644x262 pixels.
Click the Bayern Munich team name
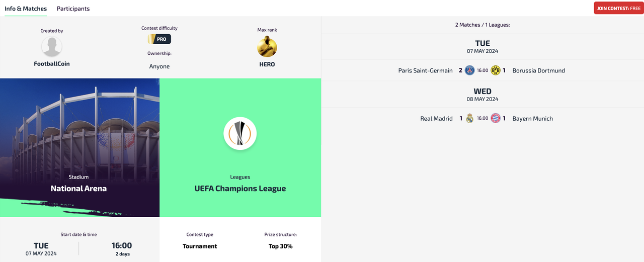532,119
